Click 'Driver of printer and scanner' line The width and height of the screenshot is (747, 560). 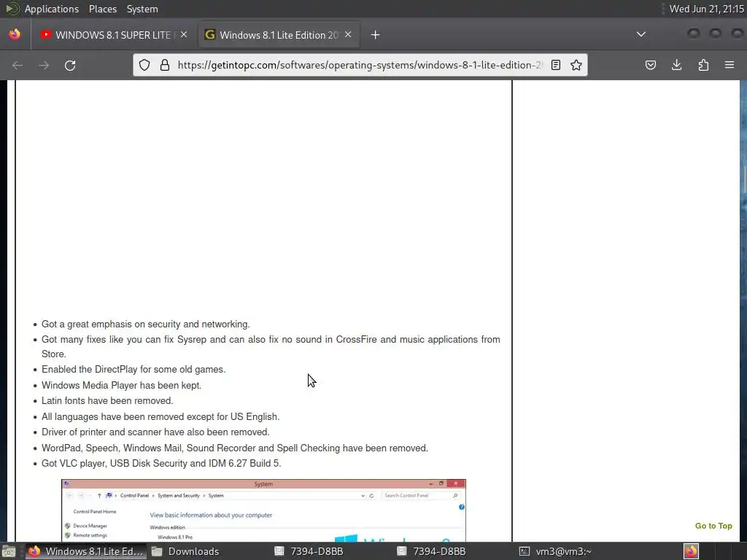(x=155, y=432)
